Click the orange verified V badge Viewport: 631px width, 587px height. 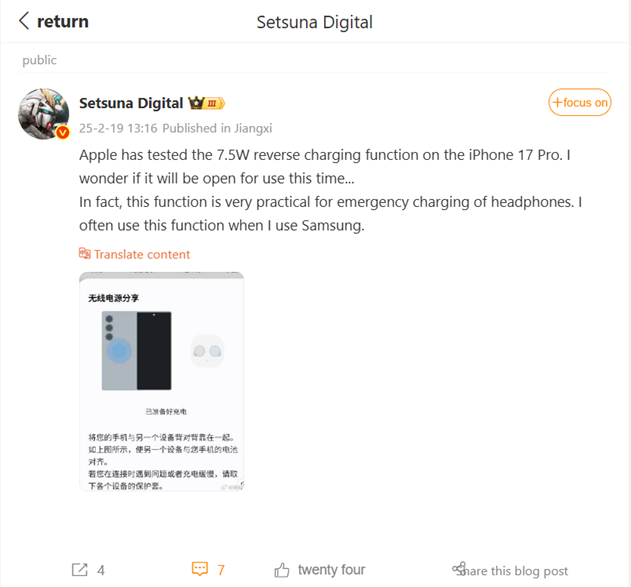tap(63, 132)
